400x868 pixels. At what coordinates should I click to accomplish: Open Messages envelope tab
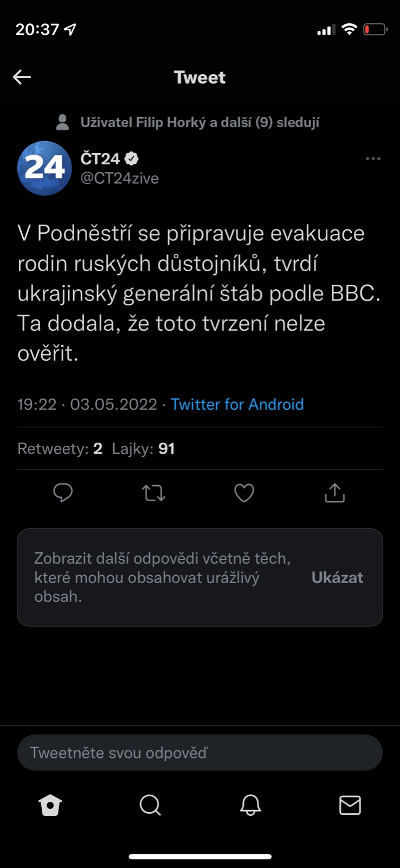(x=350, y=805)
